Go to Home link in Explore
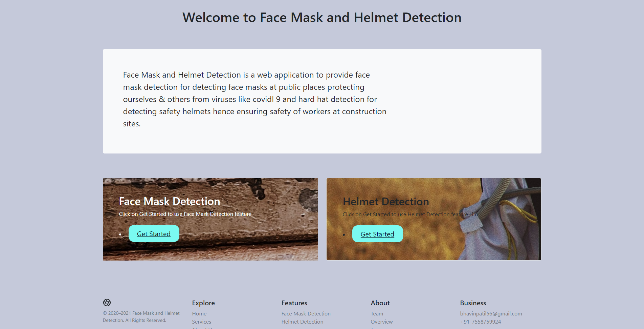This screenshot has height=329, width=644. point(199,314)
